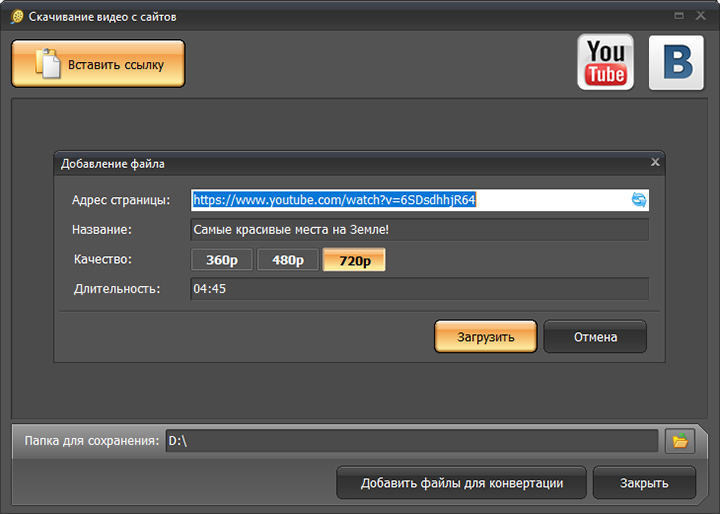This screenshot has height=514, width=720.
Task: Click the "Качество:" label
Action: point(103,260)
